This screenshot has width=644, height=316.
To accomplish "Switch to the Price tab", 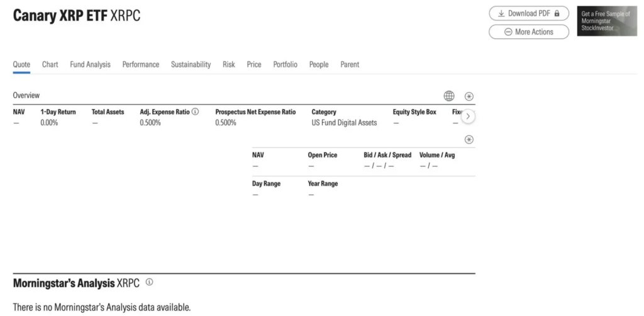I will [254, 64].
